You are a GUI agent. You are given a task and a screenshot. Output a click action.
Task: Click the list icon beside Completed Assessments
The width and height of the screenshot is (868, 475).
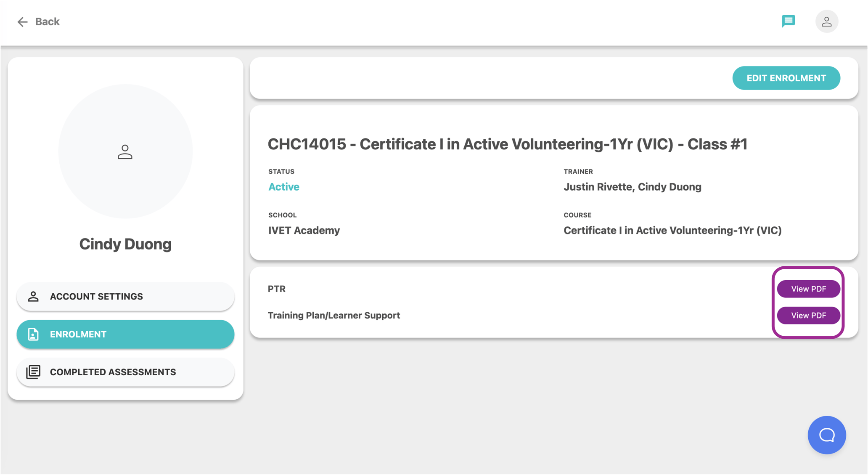(x=33, y=372)
